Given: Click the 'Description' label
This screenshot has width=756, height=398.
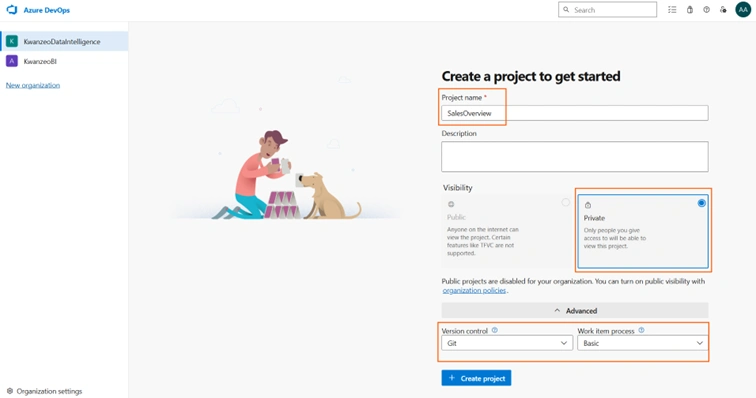Looking at the screenshot, I should 459,133.
